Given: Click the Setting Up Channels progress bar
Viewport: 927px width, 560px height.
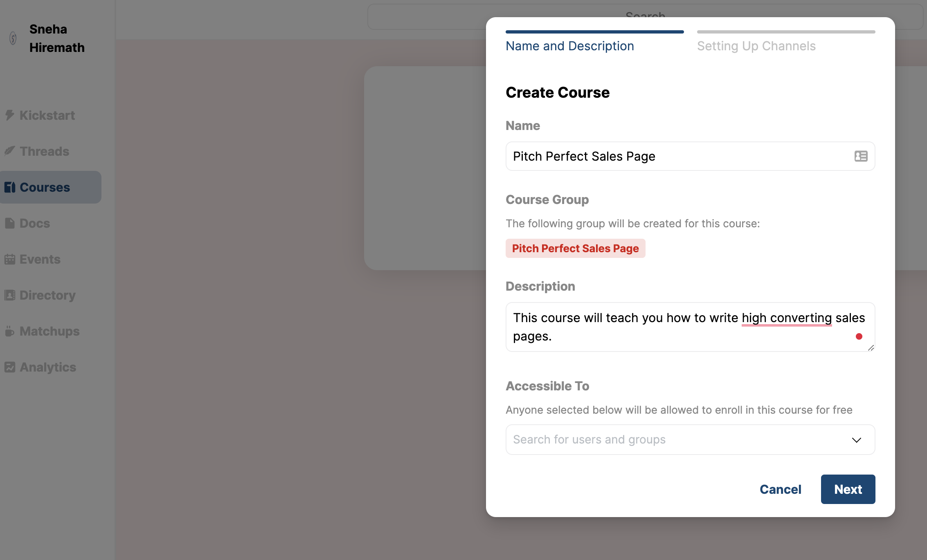Looking at the screenshot, I should pos(786,32).
